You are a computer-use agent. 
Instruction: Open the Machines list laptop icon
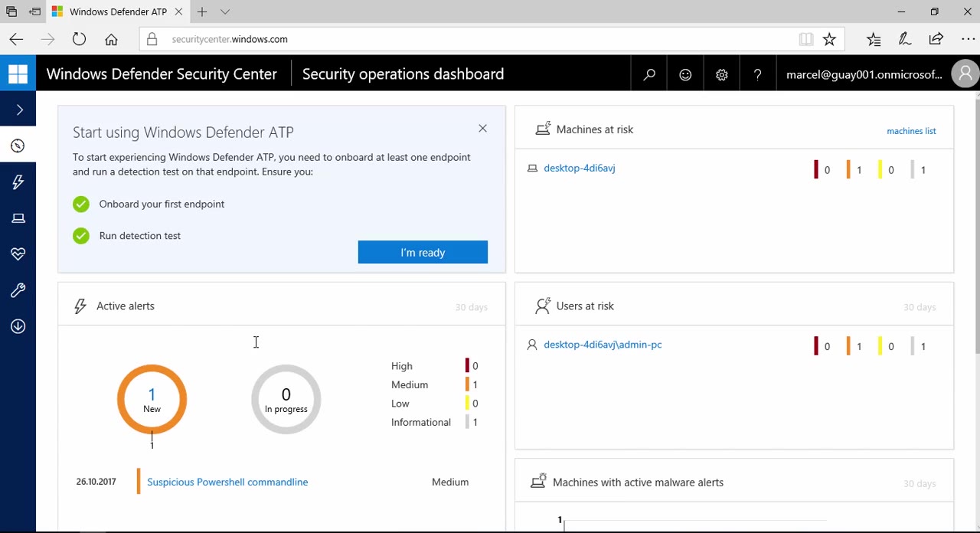(18, 217)
